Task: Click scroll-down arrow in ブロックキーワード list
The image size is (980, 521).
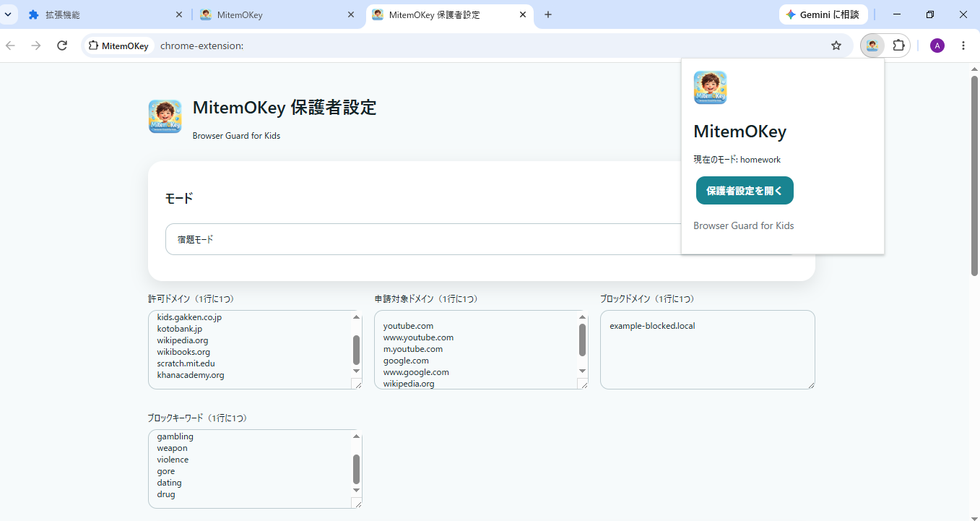Action: click(x=356, y=490)
